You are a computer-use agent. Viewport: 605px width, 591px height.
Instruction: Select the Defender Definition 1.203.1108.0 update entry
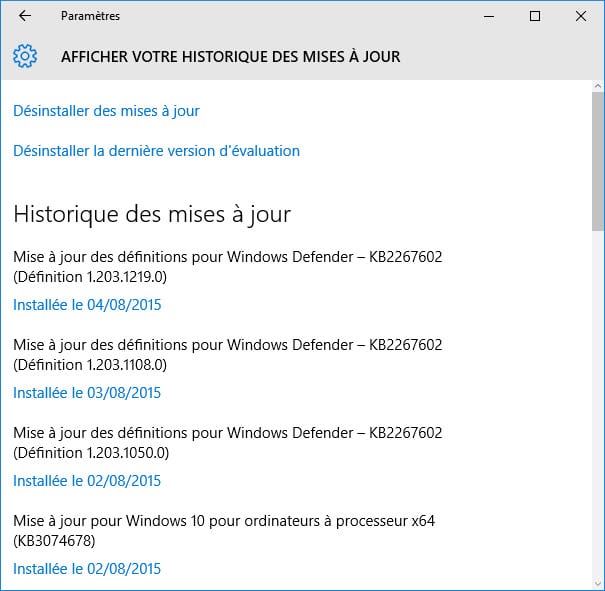pos(227,355)
